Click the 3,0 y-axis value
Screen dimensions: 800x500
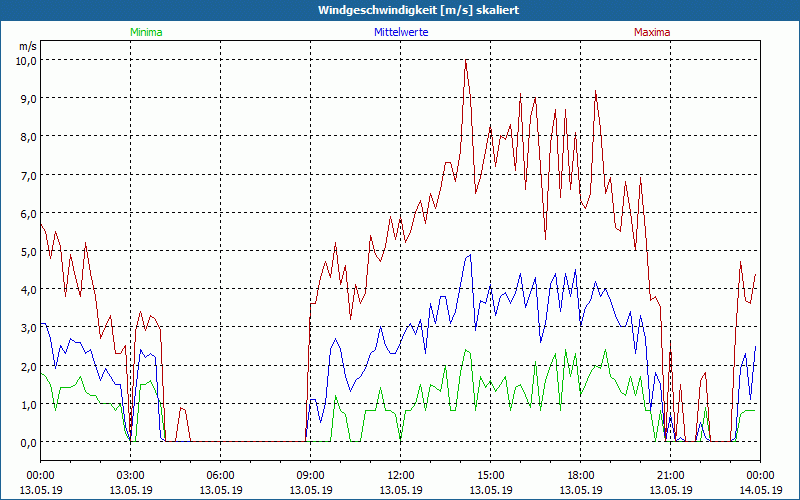pos(29,328)
